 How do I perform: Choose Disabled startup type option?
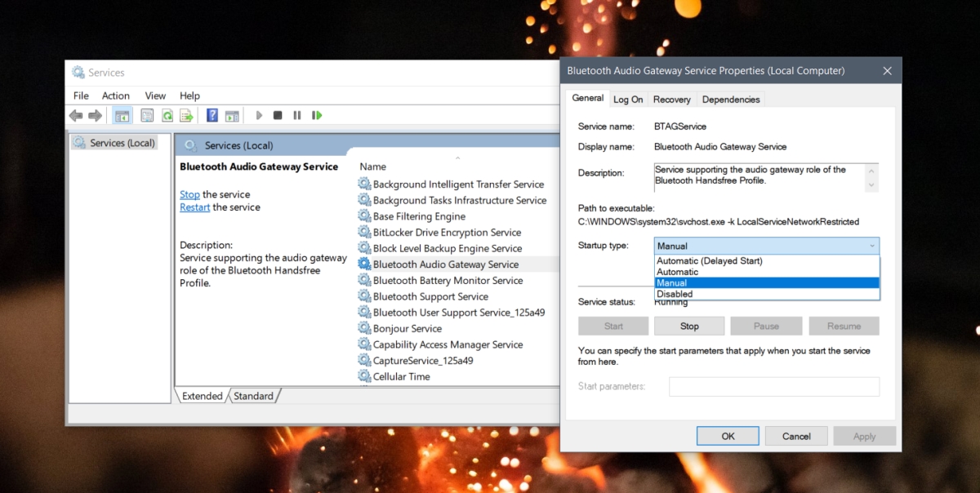(x=767, y=294)
